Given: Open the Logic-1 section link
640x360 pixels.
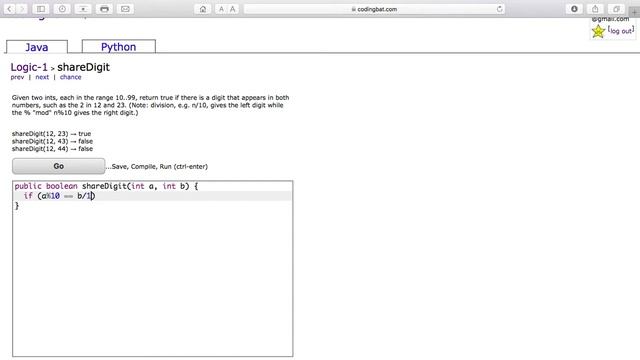Looking at the screenshot, I should pyautogui.click(x=29, y=67).
